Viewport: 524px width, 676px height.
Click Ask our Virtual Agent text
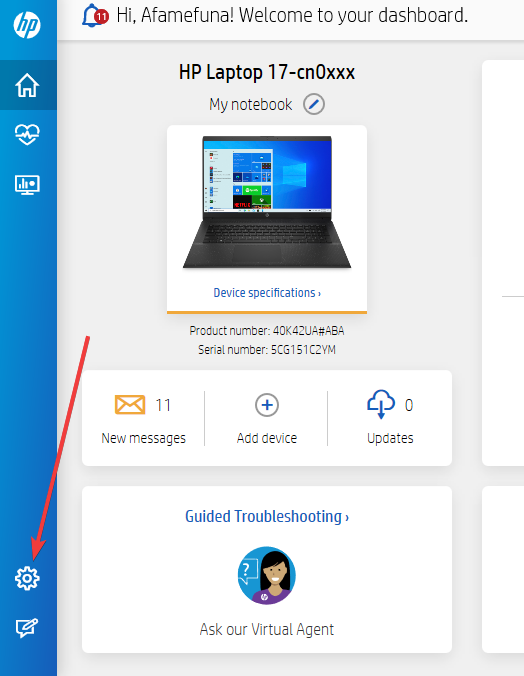[x=267, y=629]
